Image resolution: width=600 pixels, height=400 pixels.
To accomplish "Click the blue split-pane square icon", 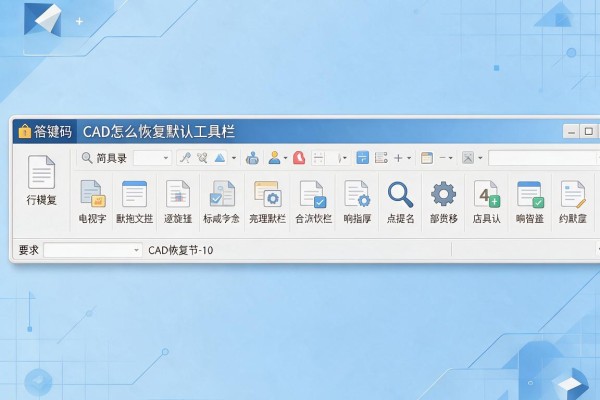I will tap(362, 158).
